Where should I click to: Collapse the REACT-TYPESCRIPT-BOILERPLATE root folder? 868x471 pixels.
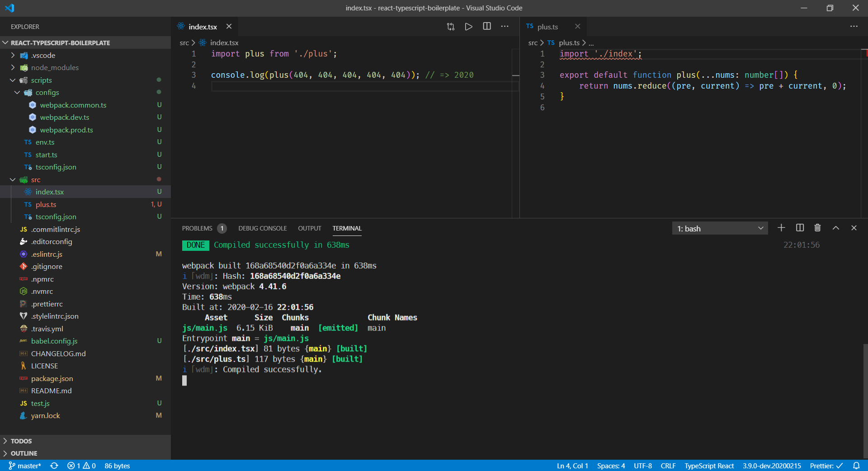85,42
